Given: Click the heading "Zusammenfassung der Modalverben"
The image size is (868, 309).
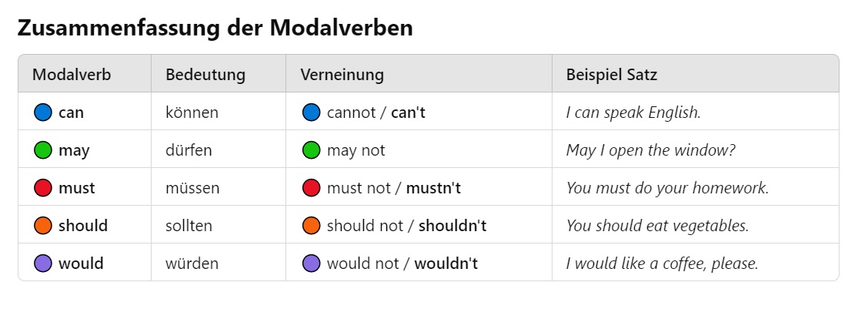Looking at the screenshot, I should (x=215, y=29).
